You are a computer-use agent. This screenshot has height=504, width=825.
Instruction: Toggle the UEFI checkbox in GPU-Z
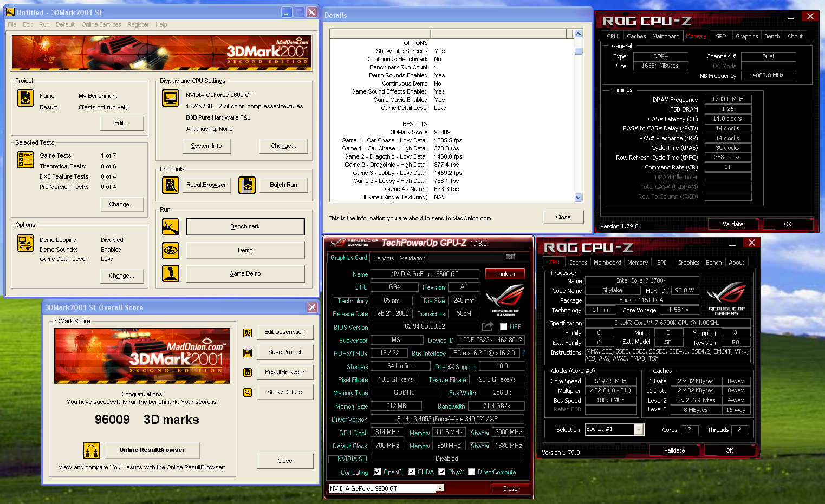504,326
